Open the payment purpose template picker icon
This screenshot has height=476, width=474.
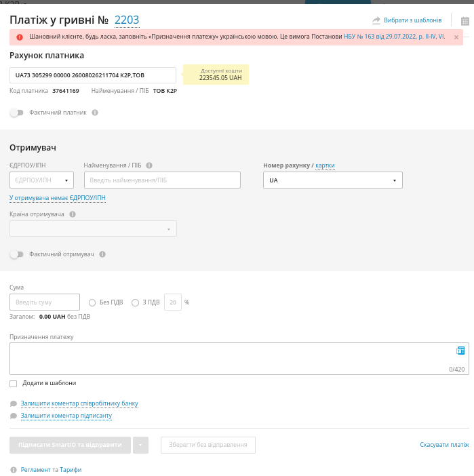pyautogui.click(x=460, y=351)
